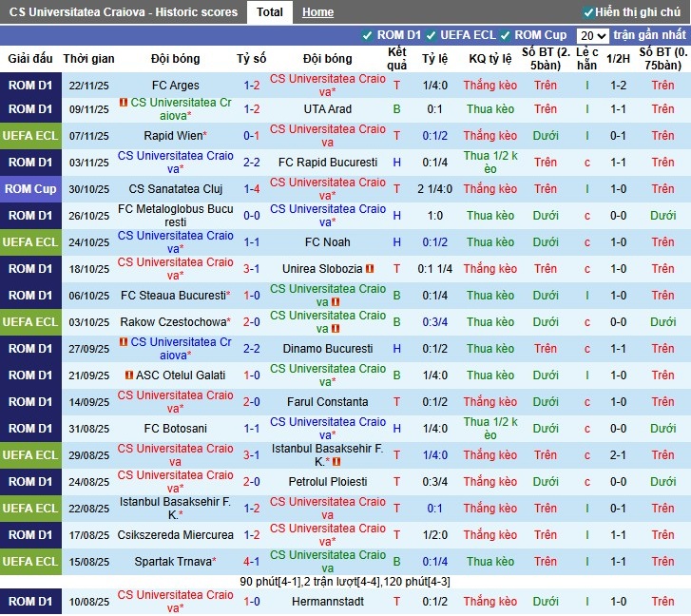
Task: Click the 0-0 score of Metaloglobus match
Action: coord(252,216)
